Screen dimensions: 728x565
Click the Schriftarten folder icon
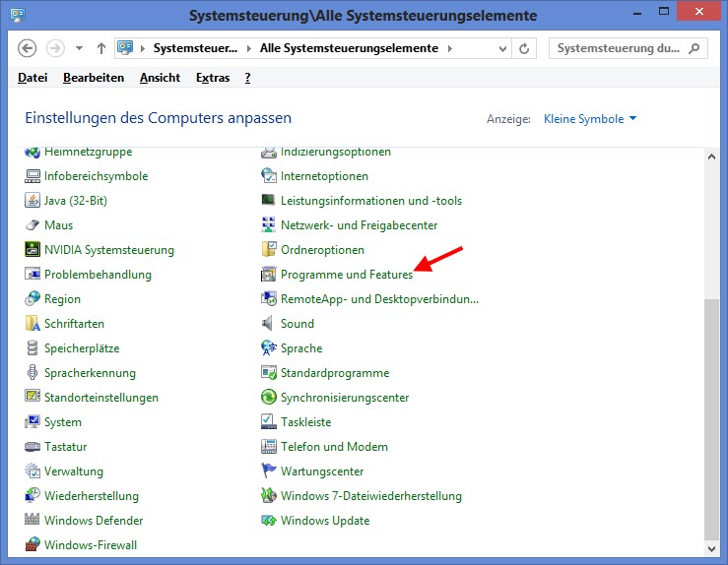point(33,324)
